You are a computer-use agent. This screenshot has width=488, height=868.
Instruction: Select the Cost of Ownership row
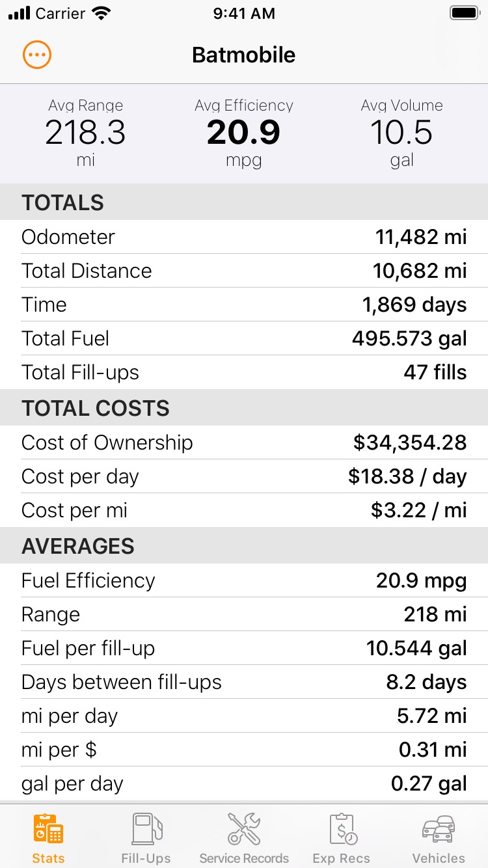tap(244, 442)
